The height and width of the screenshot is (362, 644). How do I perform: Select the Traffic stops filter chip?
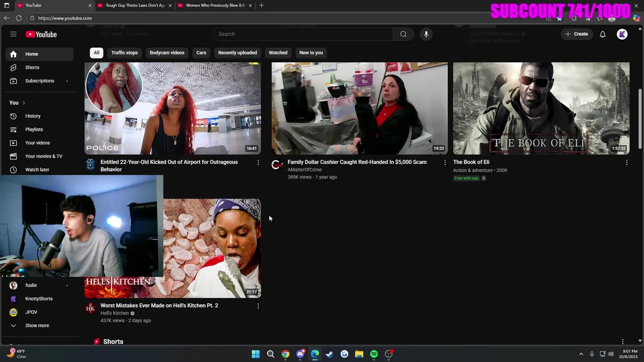(124, 53)
